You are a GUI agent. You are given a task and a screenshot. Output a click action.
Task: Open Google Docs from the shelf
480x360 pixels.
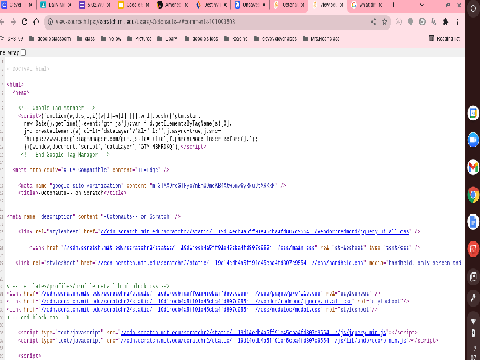click(x=473, y=222)
